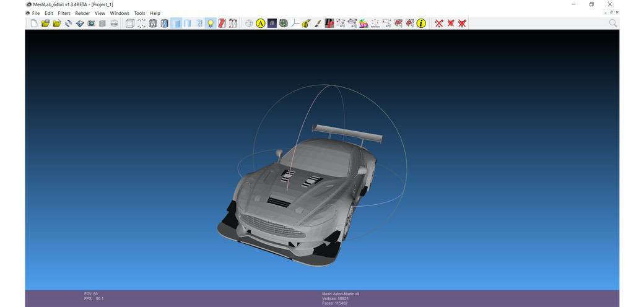Click the 'Mesh: Aston-Martin.stl' label
Screen dimensions: 644x307
341,294
